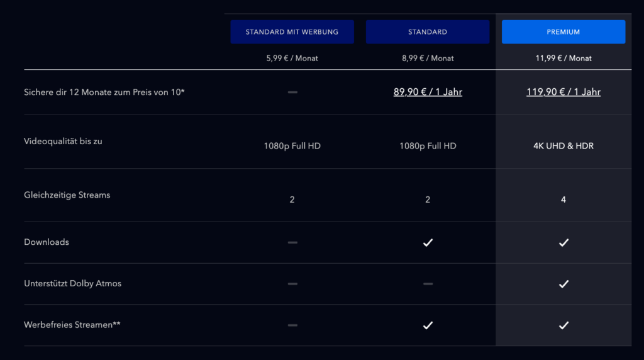Click the Werbefreies Streamen checkmark under Standard

click(x=428, y=325)
